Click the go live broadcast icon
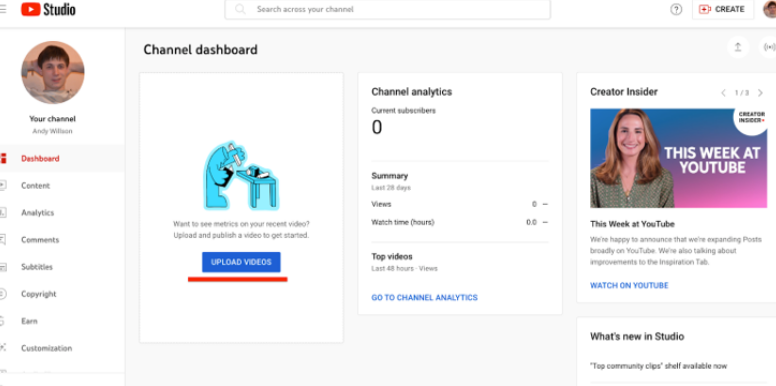This screenshot has height=386, width=776. tap(769, 47)
